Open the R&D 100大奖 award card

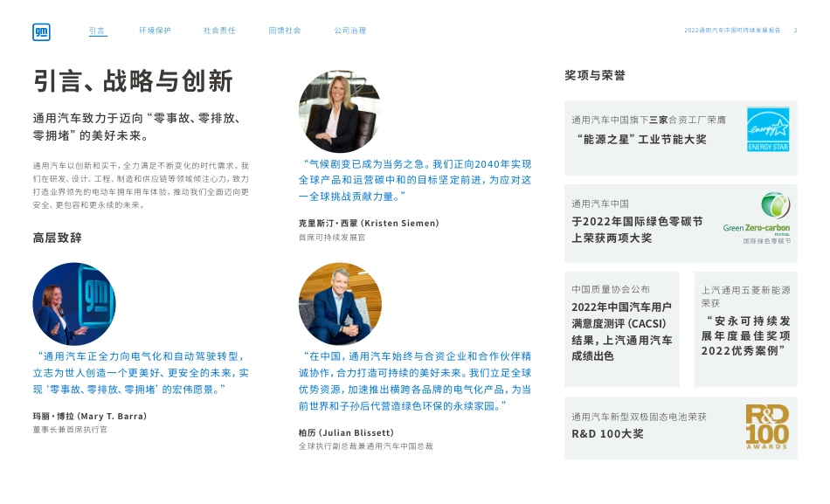(681, 428)
